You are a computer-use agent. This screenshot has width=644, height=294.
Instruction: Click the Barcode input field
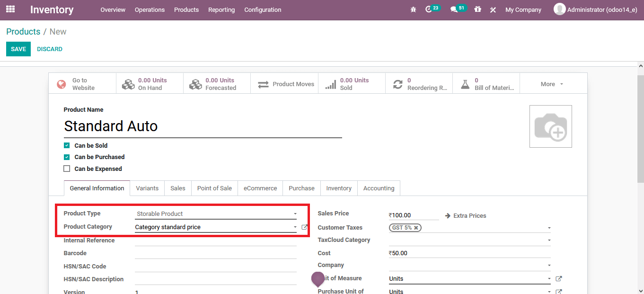point(216,253)
